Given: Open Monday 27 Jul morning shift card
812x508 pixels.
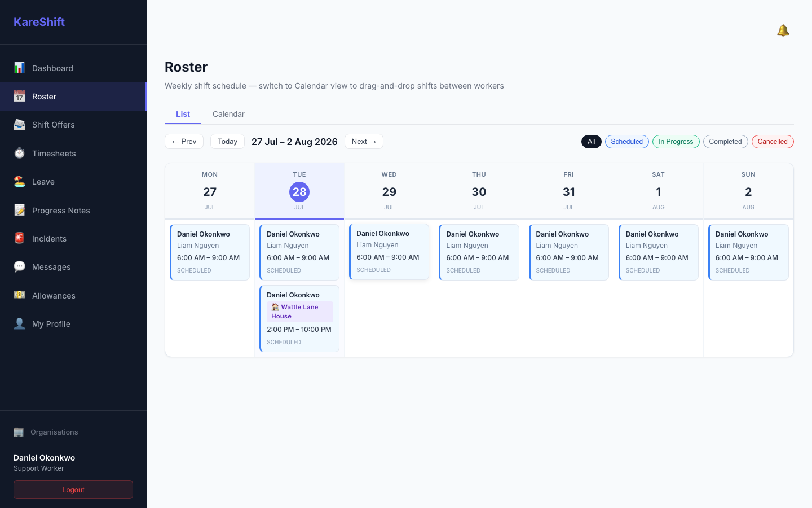Looking at the screenshot, I should coord(210,252).
